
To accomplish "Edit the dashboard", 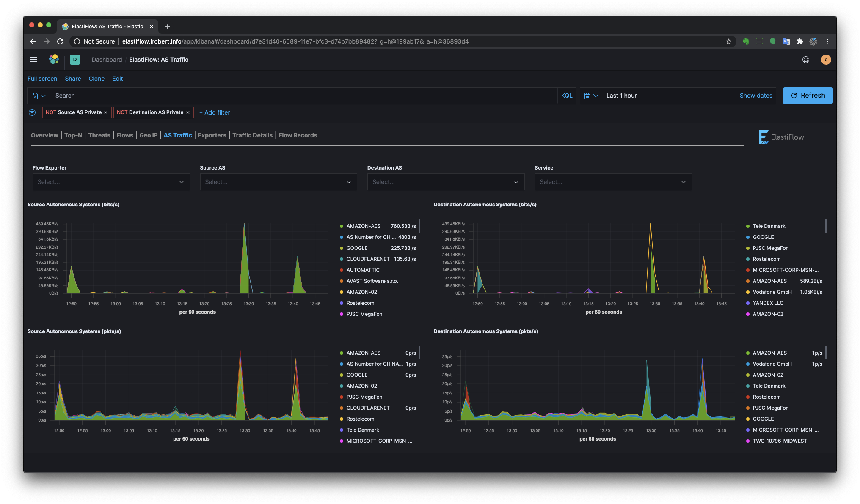I will tap(117, 79).
